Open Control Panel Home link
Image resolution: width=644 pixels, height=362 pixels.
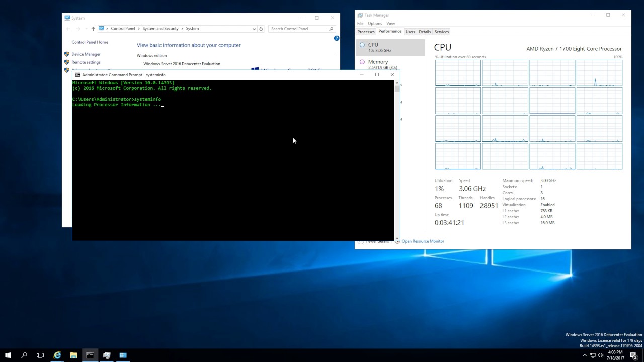90,42
